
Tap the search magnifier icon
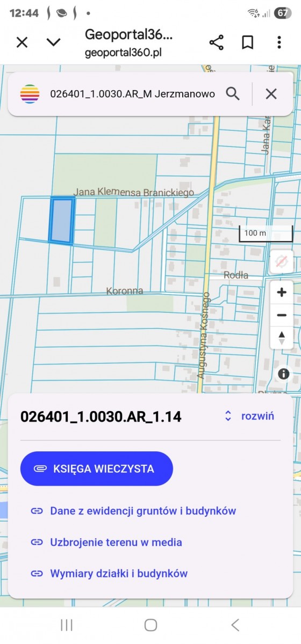pyautogui.click(x=232, y=94)
